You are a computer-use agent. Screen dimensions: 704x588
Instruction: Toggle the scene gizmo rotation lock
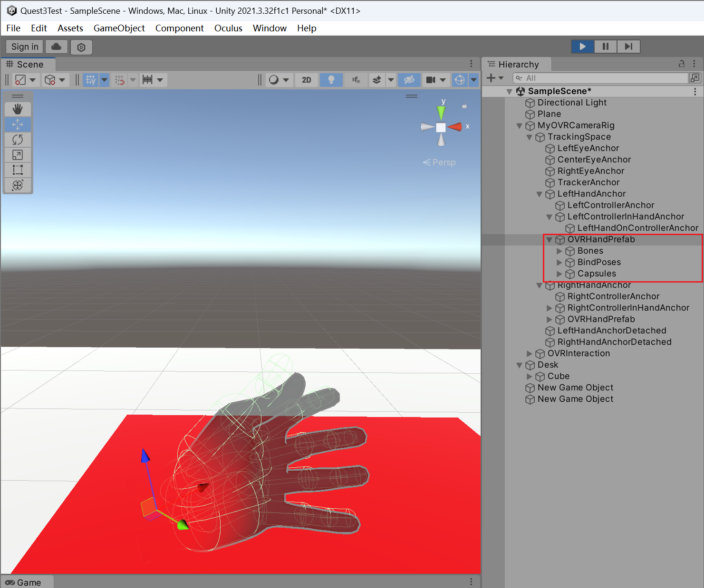(x=464, y=105)
